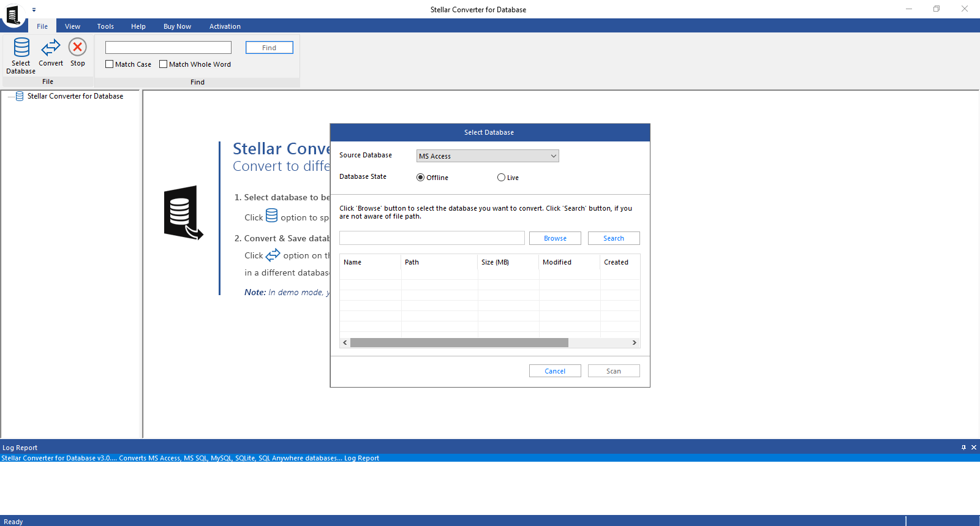Screen dimensions: 980x526
Task: Close the Stellar Converter window
Action: [965, 9]
